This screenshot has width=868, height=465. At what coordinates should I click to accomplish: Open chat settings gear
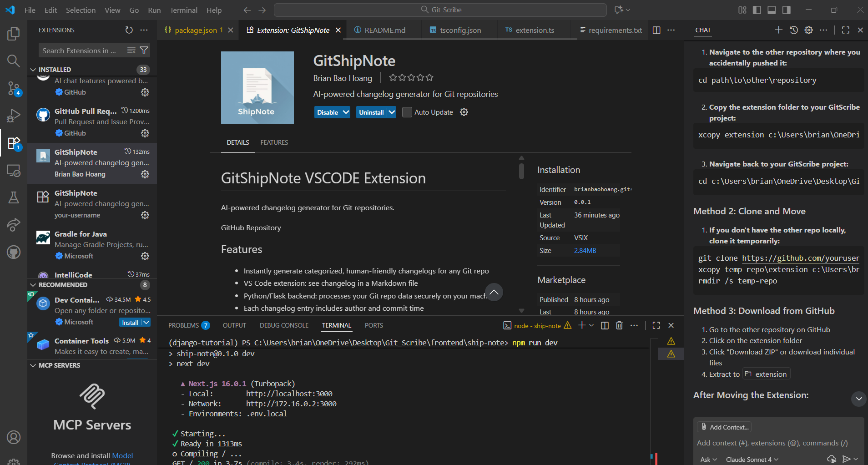(x=809, y=30)
